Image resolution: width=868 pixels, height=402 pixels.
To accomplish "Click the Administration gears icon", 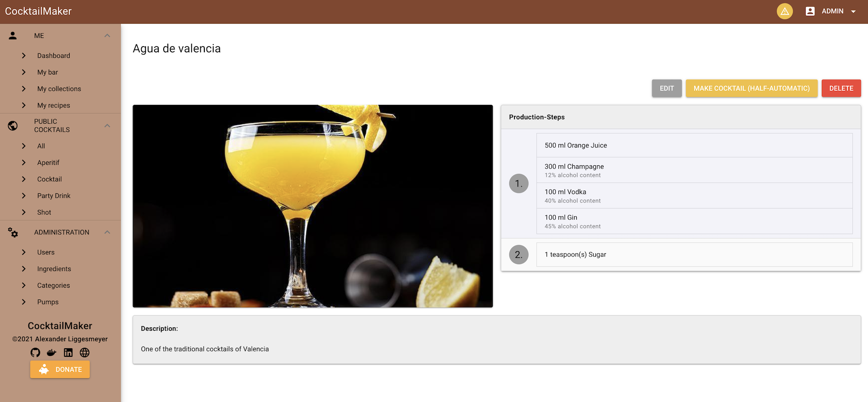I will tap(13, 233).
